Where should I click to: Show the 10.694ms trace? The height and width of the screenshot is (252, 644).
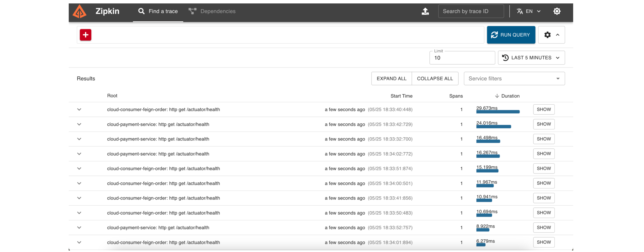click(544, 213)
